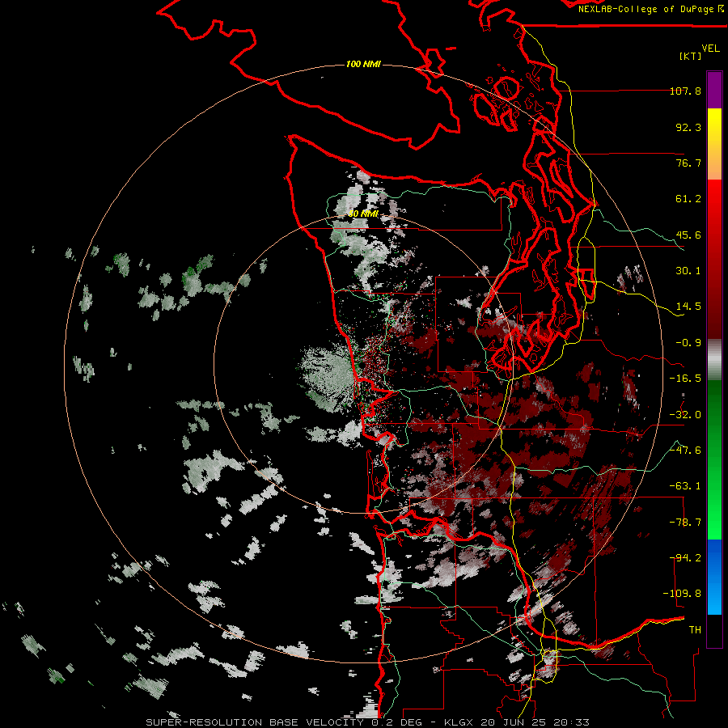Screen dimensions: 728x728
Task: Click the [KT] units label
Action: click(x=690, y=56)
